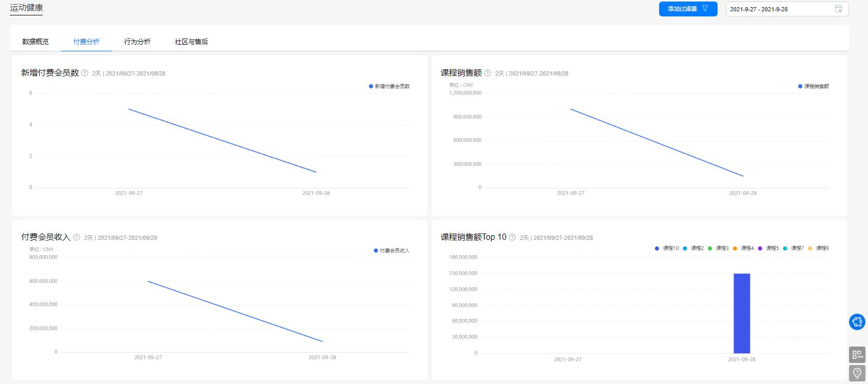Click help icon beside 课程销售额 title
The image size is (868, 384).
[488, 73]
